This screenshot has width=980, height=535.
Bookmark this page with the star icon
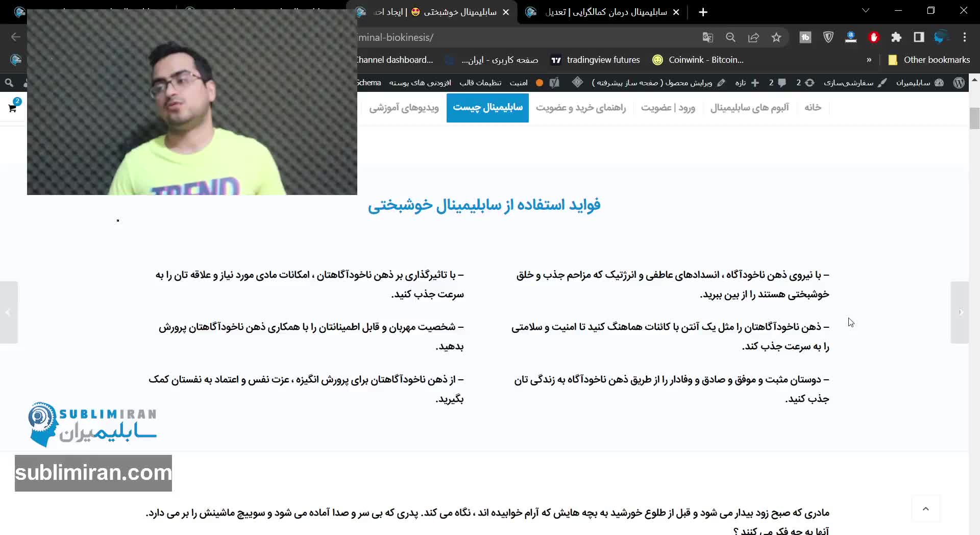[776, 37]
